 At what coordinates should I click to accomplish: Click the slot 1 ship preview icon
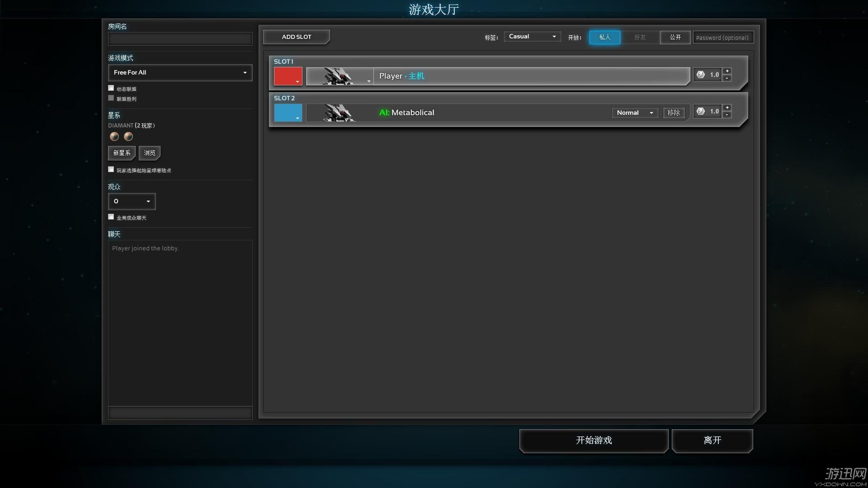339,75
